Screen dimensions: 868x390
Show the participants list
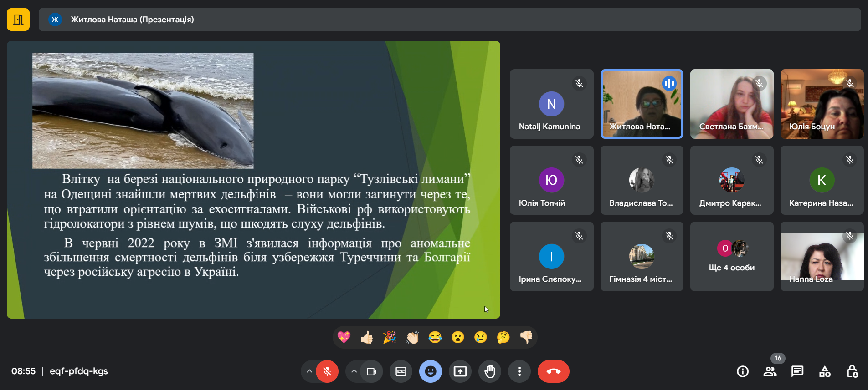[770, 371]
